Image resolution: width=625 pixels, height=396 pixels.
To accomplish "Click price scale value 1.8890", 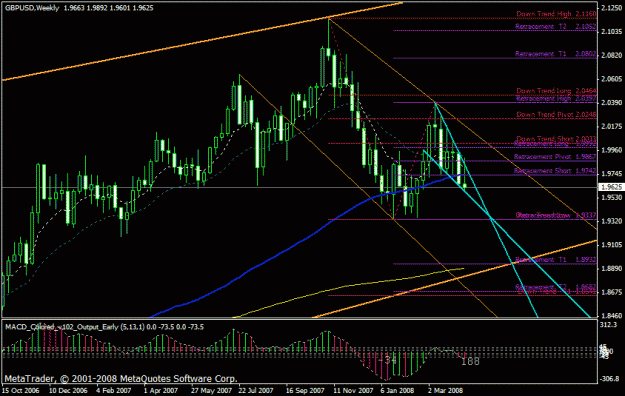I will [612, 268].
